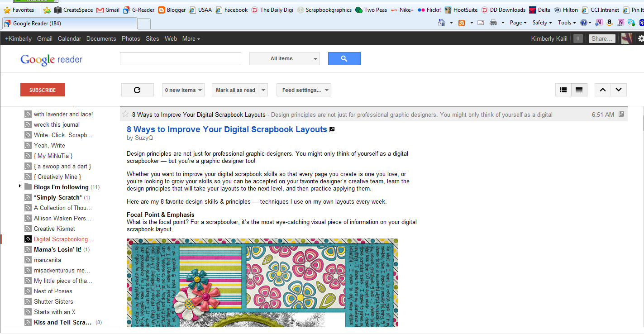Go to the Nike+ favorite
644x334 pixels.
click(x=402, y=10)
